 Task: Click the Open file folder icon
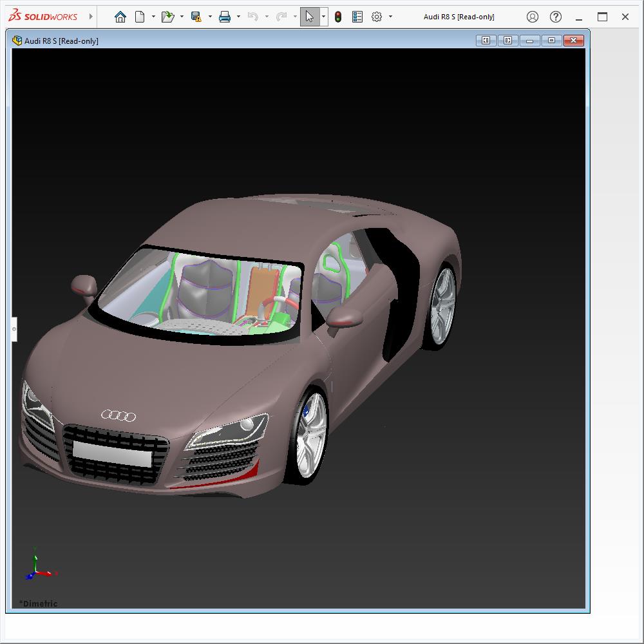[x=167, y=17]
